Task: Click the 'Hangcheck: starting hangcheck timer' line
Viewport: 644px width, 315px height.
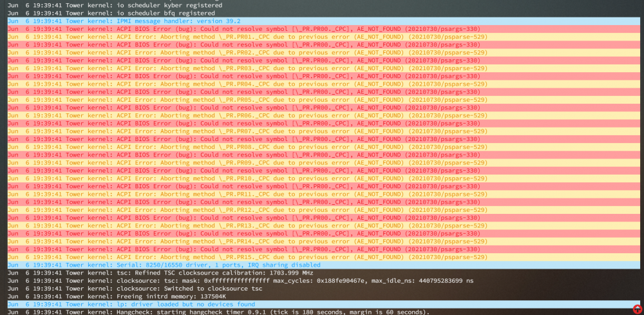Action: (324, 312)
